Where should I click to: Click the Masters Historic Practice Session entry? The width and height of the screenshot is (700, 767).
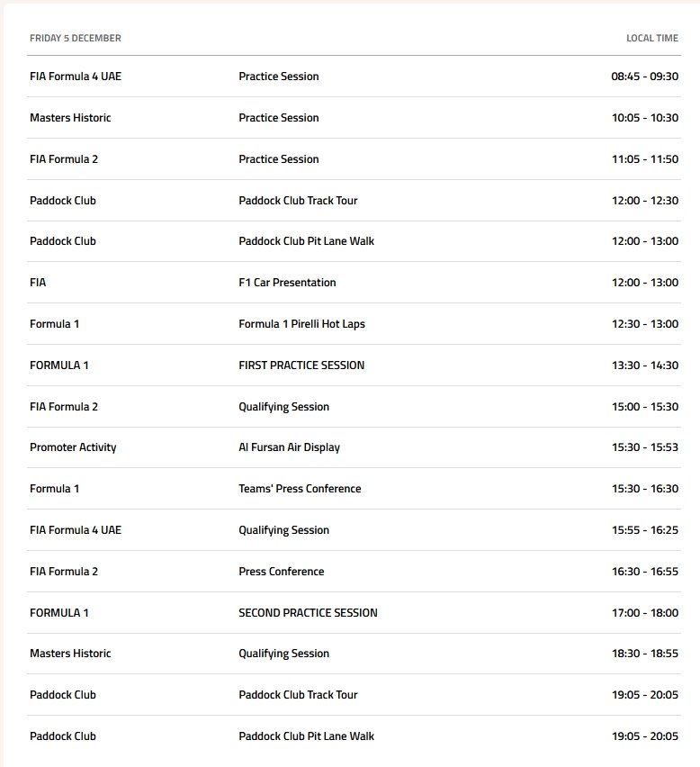pyautogui.click(x=279, y=118)
